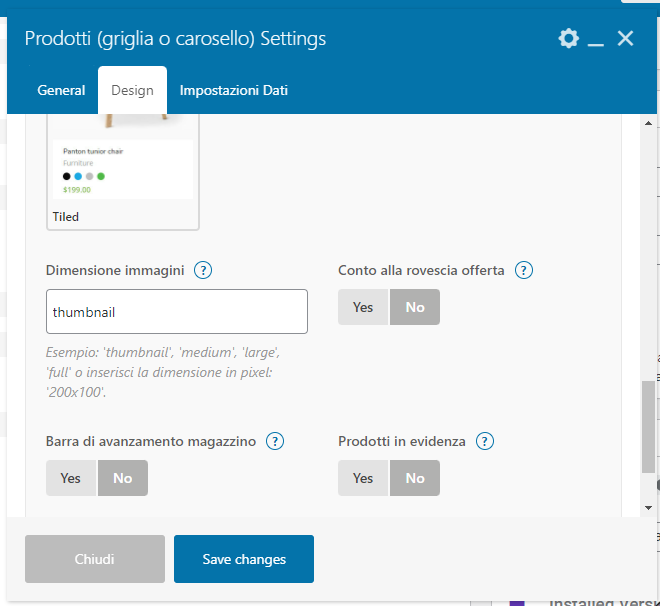Open the settings gear menu

[568, 39]
